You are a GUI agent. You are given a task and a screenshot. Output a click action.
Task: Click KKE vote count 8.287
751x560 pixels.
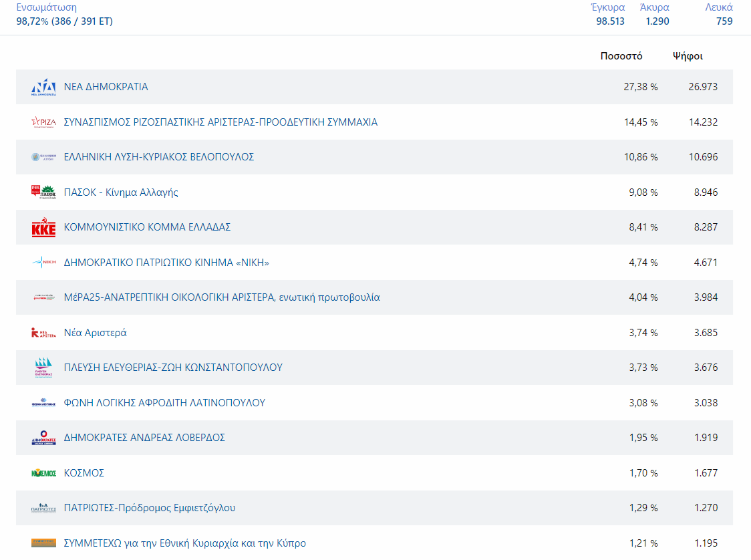(706, 227)
